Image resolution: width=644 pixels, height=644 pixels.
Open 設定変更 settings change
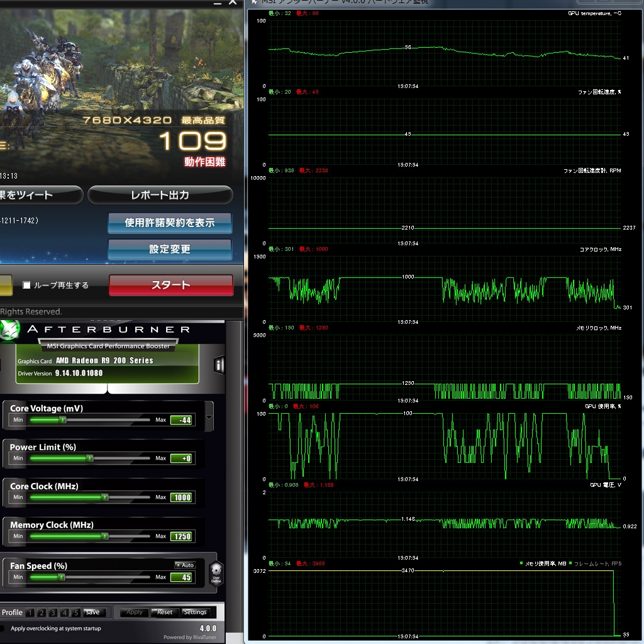169,249
